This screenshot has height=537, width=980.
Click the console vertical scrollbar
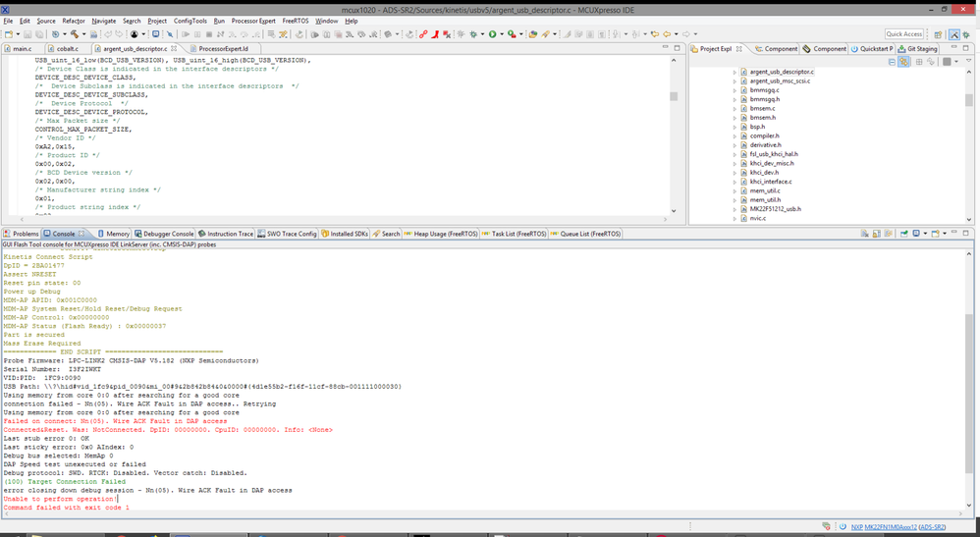point(969,381)
